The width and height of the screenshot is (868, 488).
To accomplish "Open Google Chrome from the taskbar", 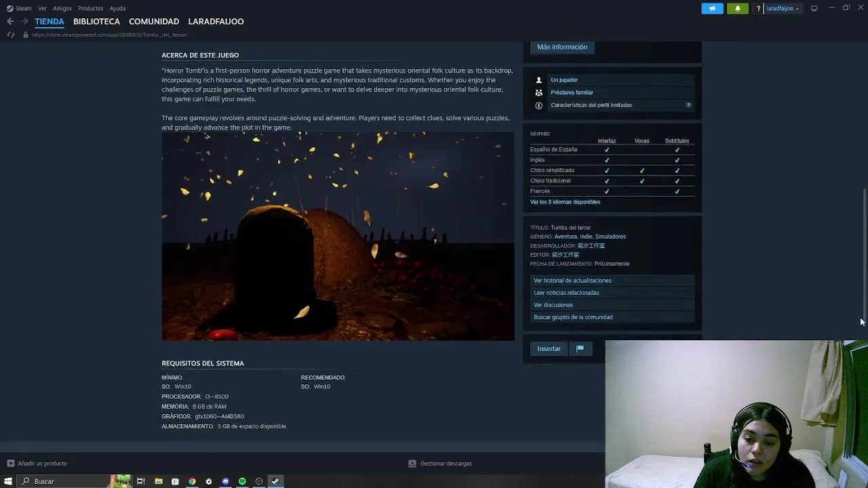I will pyautogui.click(x=192, y=481).
